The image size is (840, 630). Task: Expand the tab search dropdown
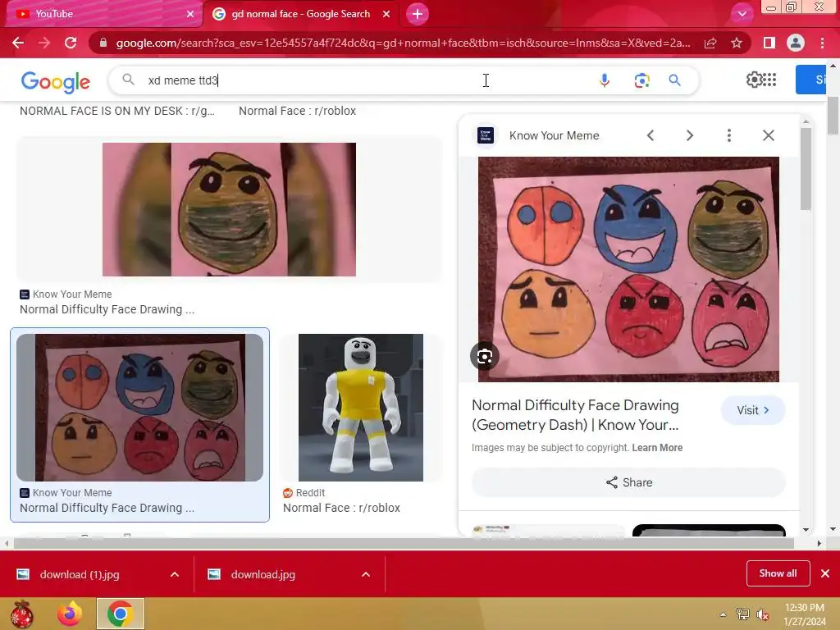(x=742, y=14)
